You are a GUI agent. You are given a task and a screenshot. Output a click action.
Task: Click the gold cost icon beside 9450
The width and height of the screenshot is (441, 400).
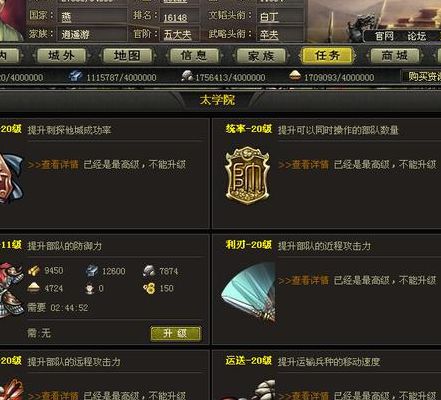(x=34, y=271)
